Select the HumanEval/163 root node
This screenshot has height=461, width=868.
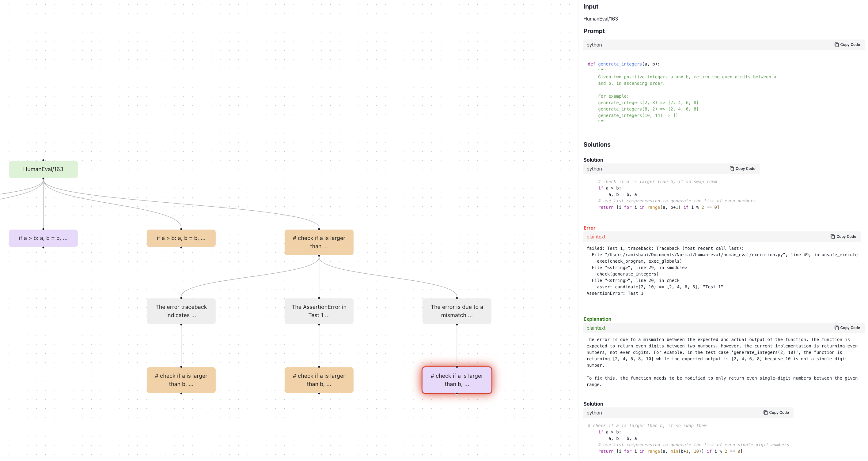coord(43,169)
